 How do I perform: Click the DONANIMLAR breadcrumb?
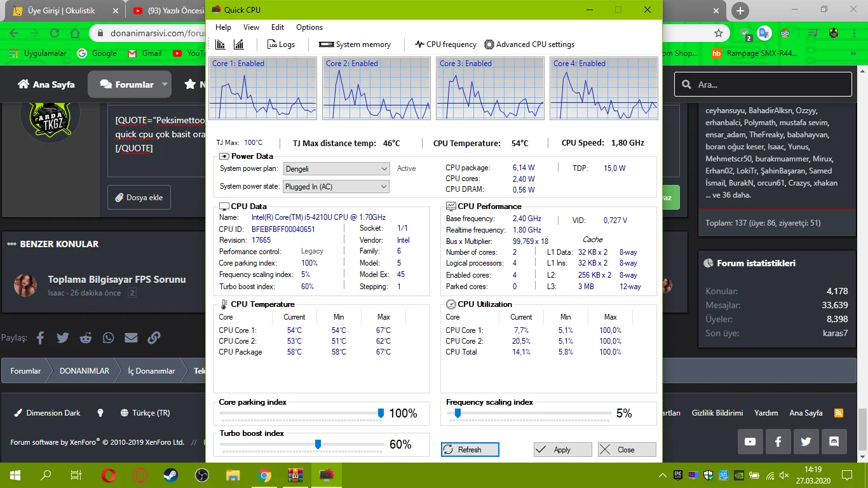click(x=85, y=371)
